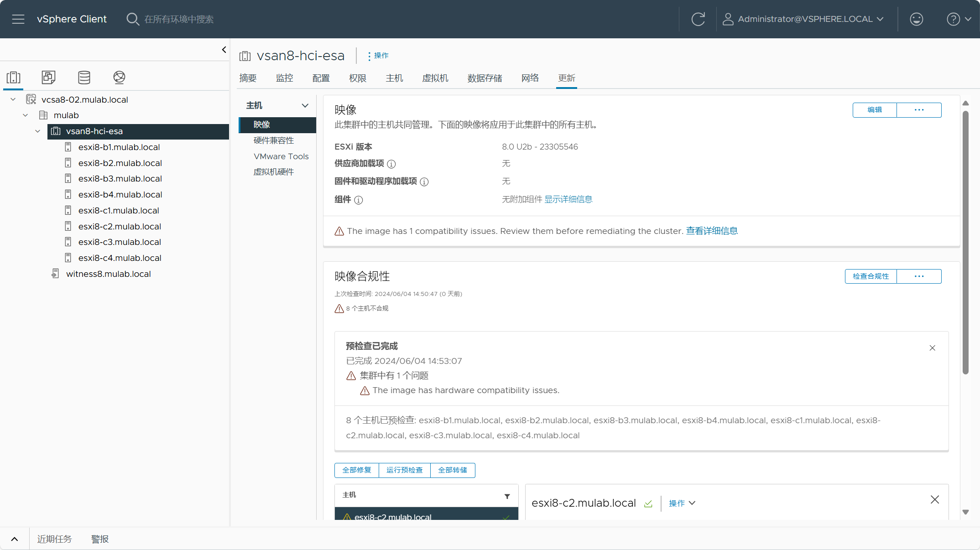Open the 主机 tab
Screen dimensions: 980x550
click(394, 78)
